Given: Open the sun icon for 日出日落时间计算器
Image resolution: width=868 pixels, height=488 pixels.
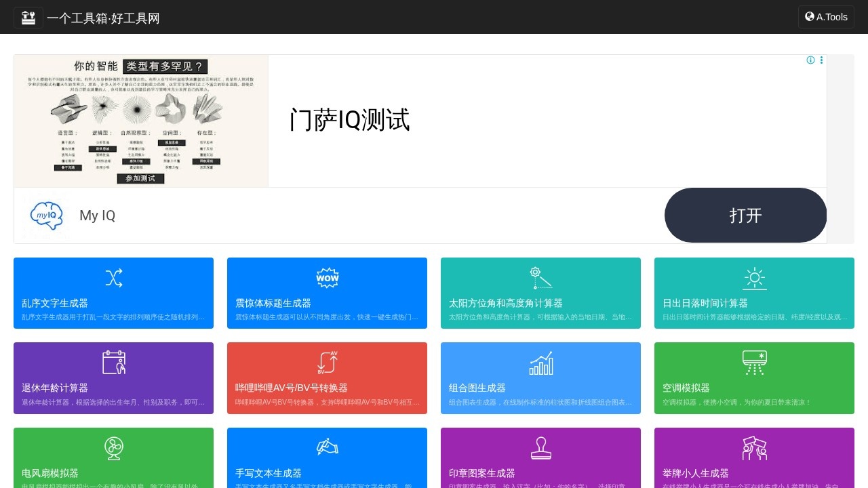Looking at the screenshot, I should click(754, 278).
